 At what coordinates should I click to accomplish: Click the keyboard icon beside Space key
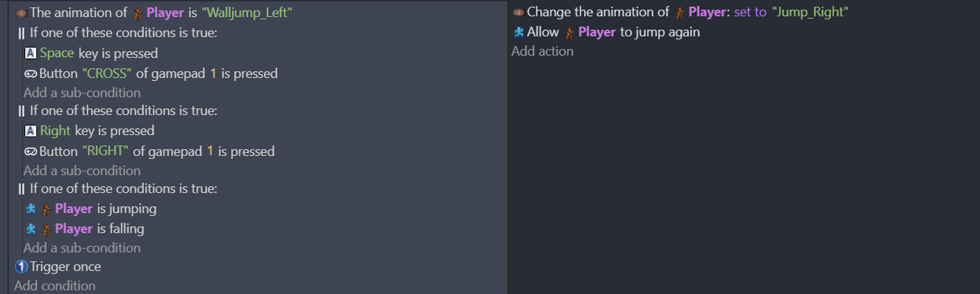30,53
